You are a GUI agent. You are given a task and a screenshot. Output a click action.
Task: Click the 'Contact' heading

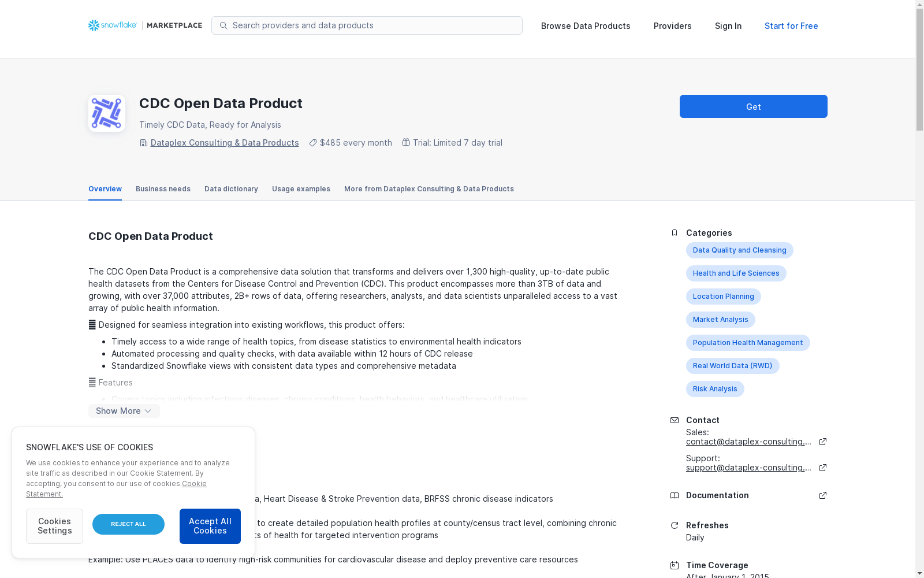tap(703, 420)
